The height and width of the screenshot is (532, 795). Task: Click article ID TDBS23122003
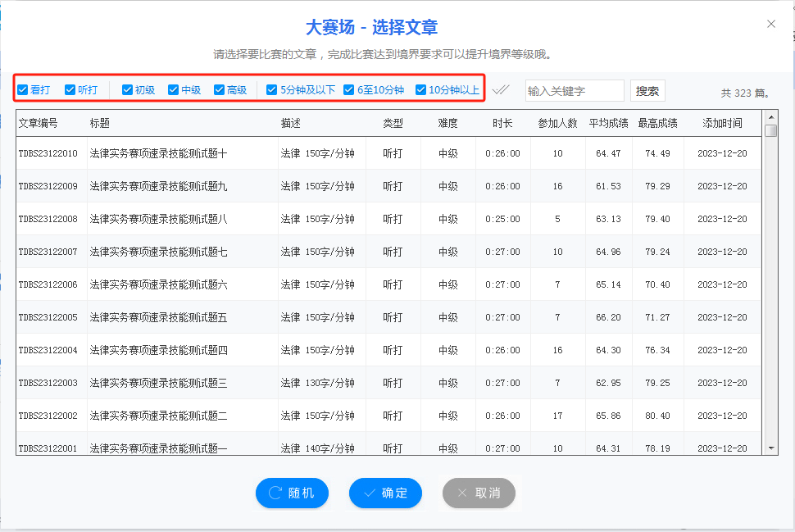48,383
